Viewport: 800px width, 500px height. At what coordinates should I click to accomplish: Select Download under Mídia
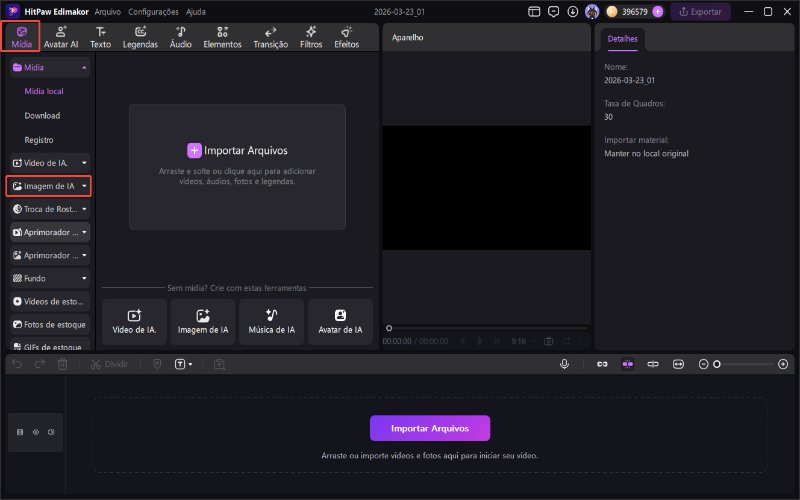pyautogui.click(x=42, y=116)
